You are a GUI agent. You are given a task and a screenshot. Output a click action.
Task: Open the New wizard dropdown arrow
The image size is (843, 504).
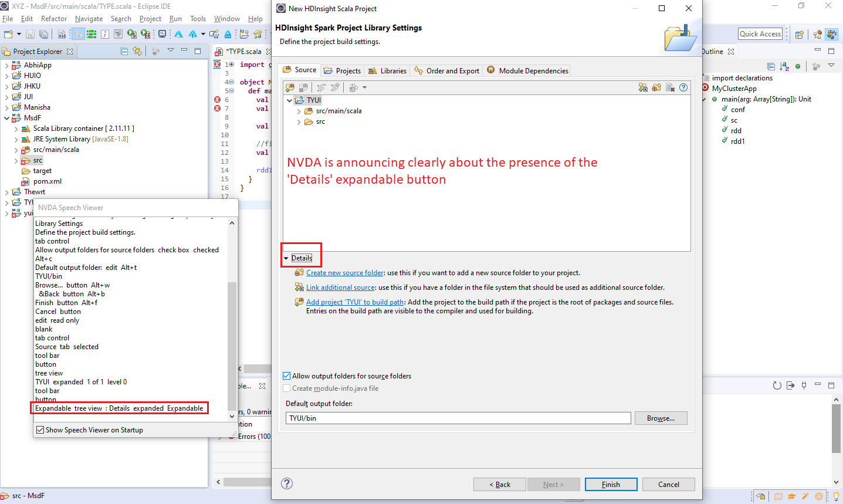pyautogui.click(x=18, y=34)
